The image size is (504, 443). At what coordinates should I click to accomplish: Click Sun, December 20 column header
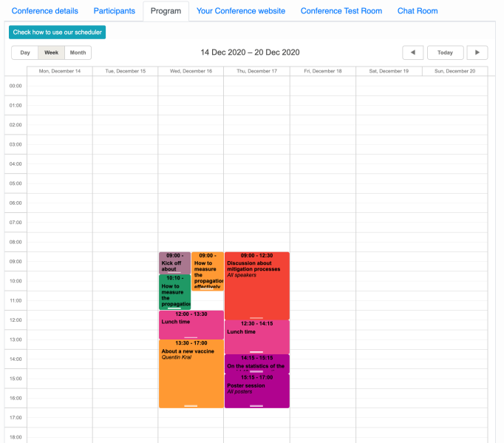click(454, 71)
